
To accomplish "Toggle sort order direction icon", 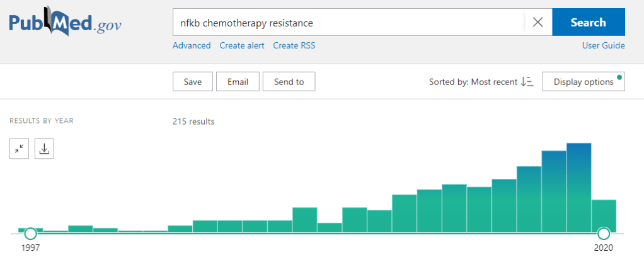I will [x=527, y=82].
